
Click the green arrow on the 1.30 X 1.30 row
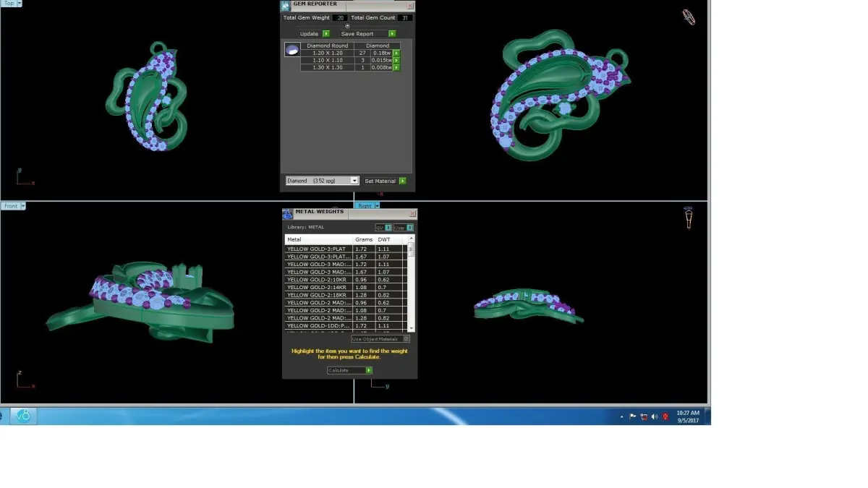click(396, 67)
